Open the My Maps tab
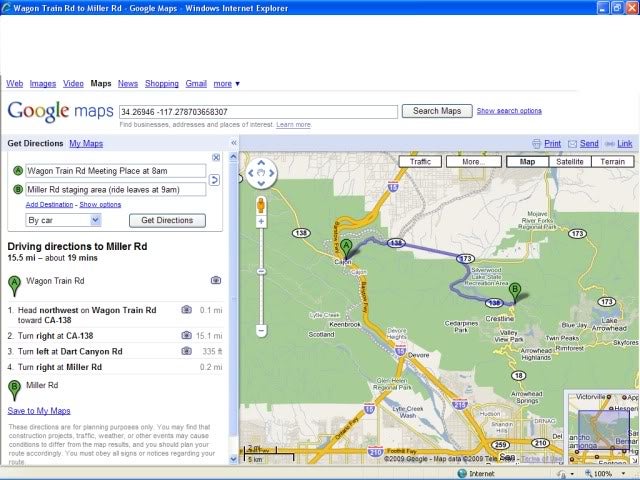The image size is (640, 480). (86, 144)
